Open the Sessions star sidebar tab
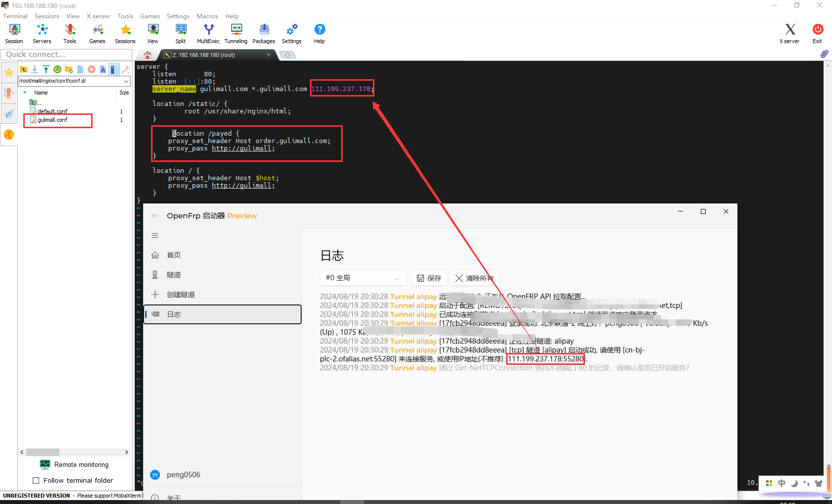 click(9, 73)
